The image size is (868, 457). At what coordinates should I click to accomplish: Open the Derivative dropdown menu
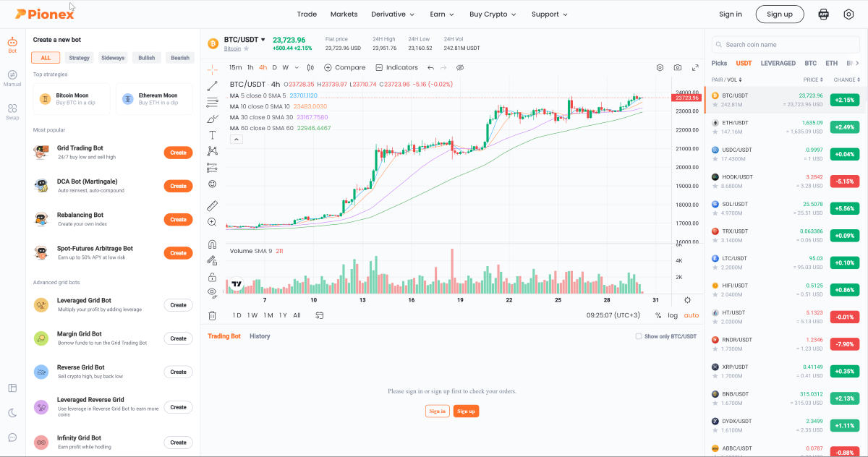[393, 14]
